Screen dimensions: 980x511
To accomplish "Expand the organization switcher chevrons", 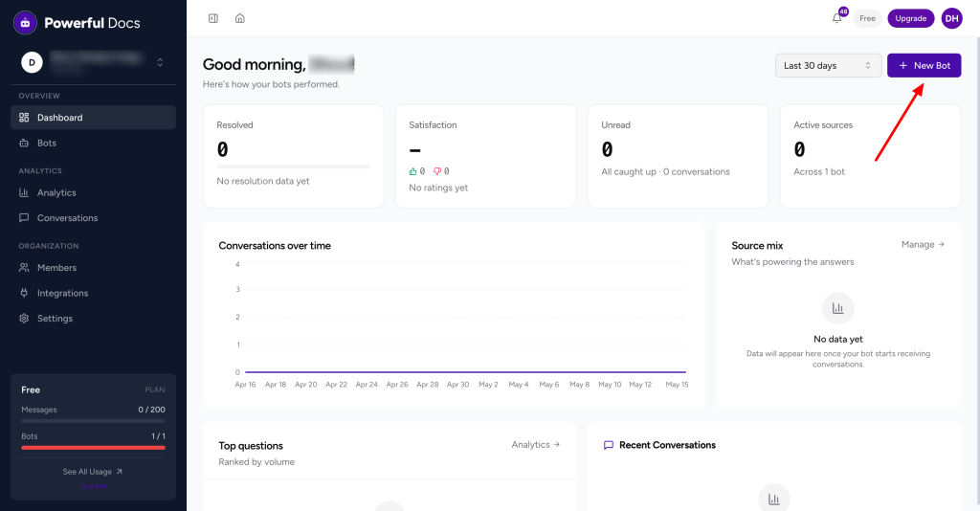I will tap(160, 62).
